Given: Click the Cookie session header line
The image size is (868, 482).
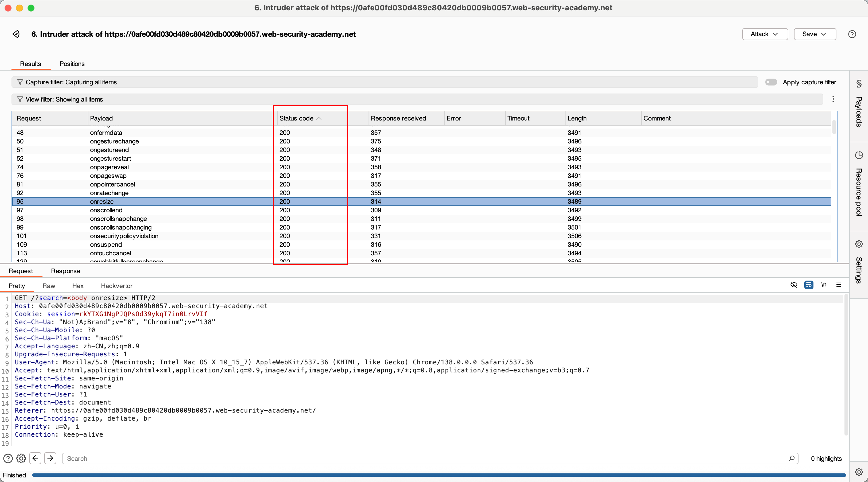Looking at the screenshot, I should tap(111, 314).
